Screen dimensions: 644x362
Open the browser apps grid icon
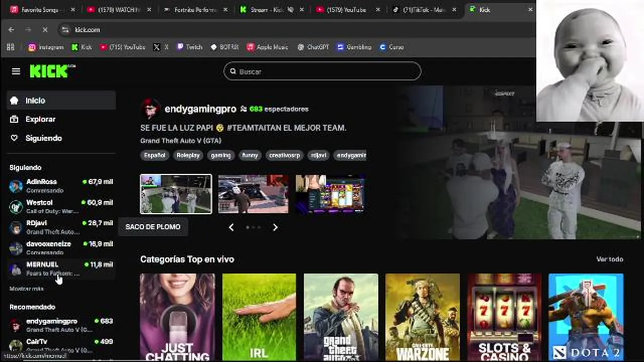click(11, 47)
